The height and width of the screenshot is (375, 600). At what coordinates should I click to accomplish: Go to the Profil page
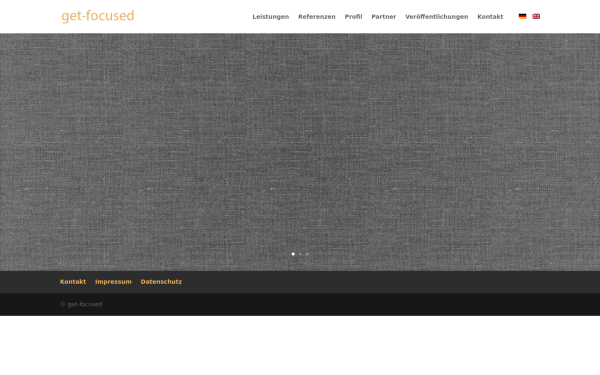[x=353, y=17]
